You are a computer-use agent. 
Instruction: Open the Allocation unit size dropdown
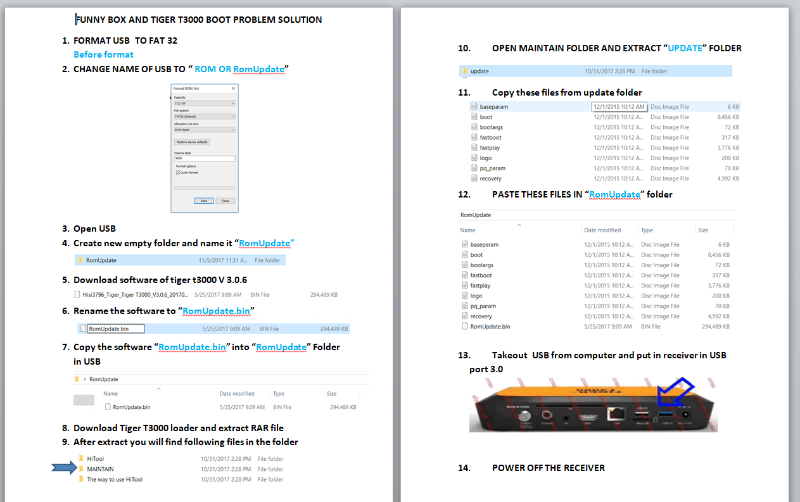tap(205, 130)
